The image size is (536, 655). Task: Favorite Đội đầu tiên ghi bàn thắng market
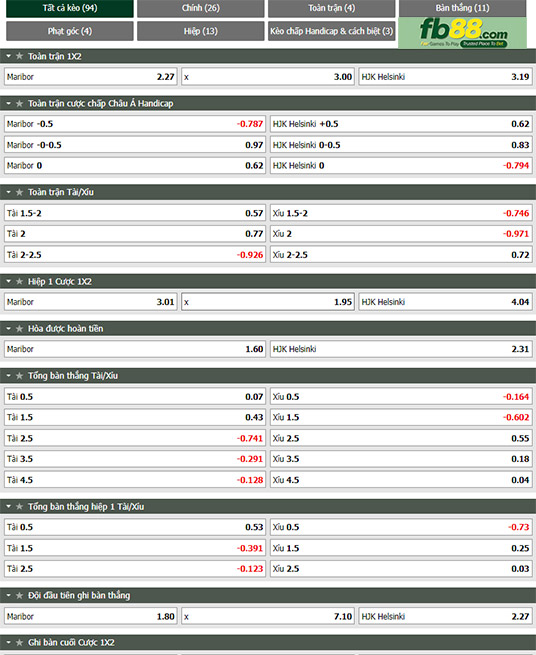point(19,595)
